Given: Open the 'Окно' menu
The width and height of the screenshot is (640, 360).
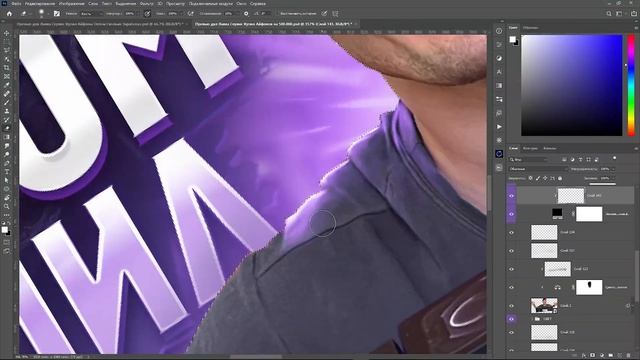Looking at the screenshot, I should pyautogui.click(x=241, y=4).
